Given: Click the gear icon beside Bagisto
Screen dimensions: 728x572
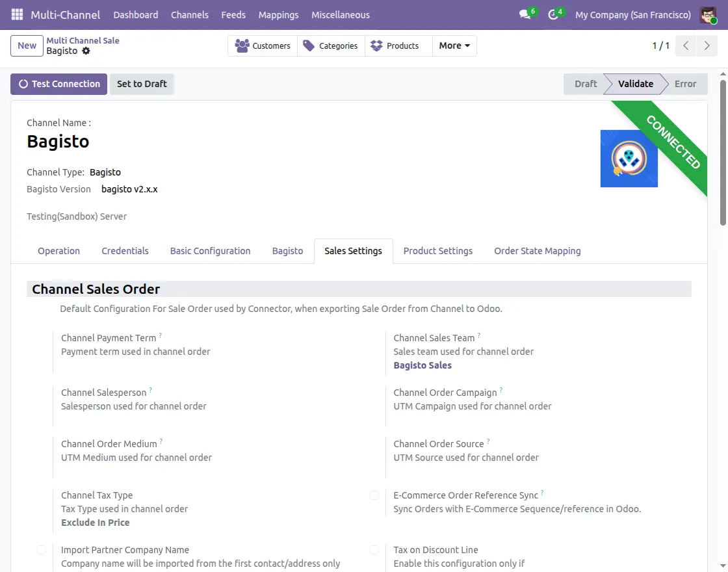Looking at the screenshot, I should click(x=86, y=51).
